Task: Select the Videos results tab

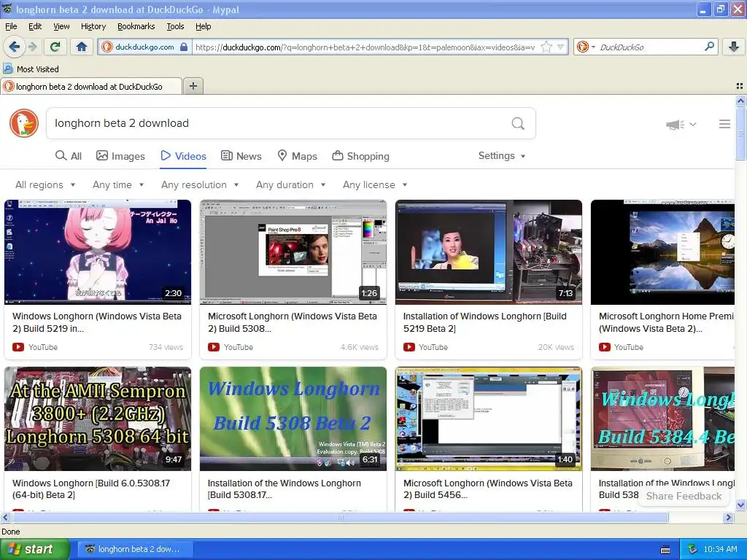Action: point(183,156)
